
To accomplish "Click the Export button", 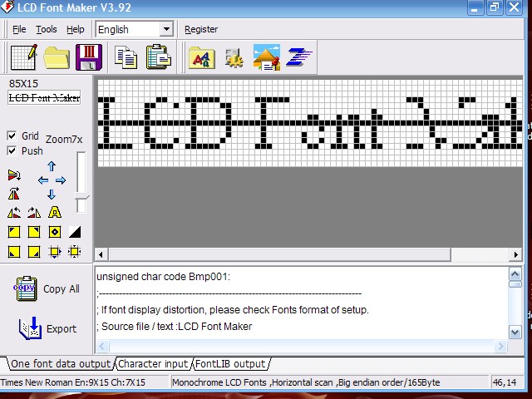I will click(47, 328).
